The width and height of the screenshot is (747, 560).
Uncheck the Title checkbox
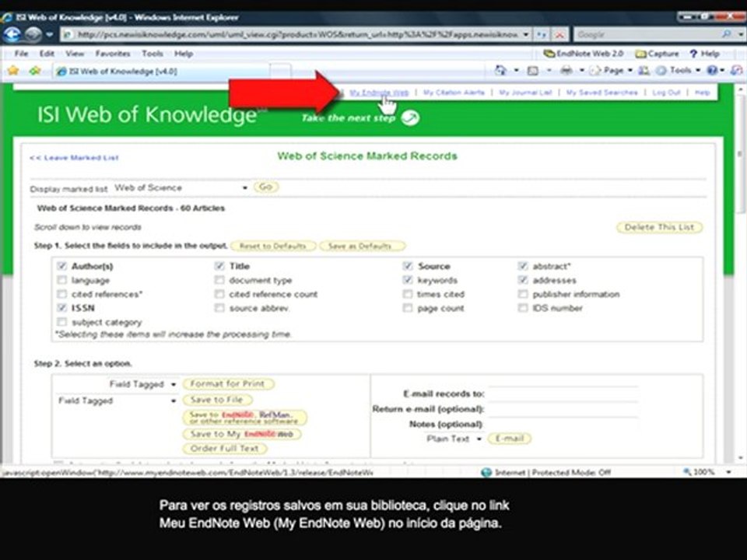point(219,266)
